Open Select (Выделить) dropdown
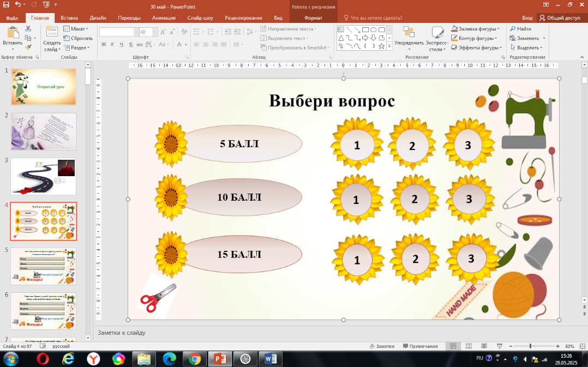This screenshot has height=367, width=588. point(526,47)
